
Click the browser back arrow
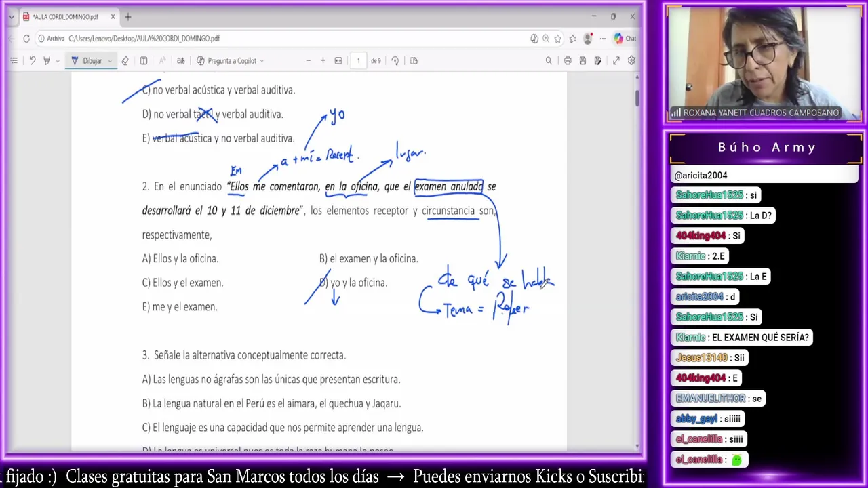[x=12, y=39]
